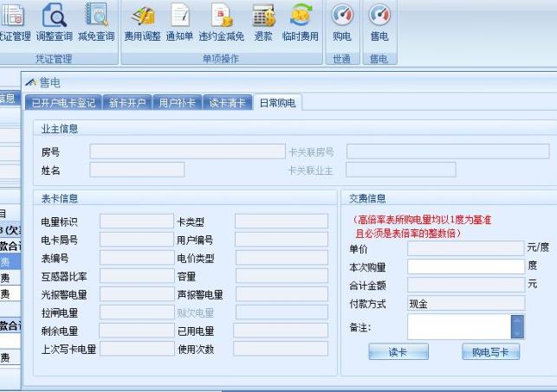Click the 购电写卡 button
Viewport: 557px width, 392px height.
point(490,352)
